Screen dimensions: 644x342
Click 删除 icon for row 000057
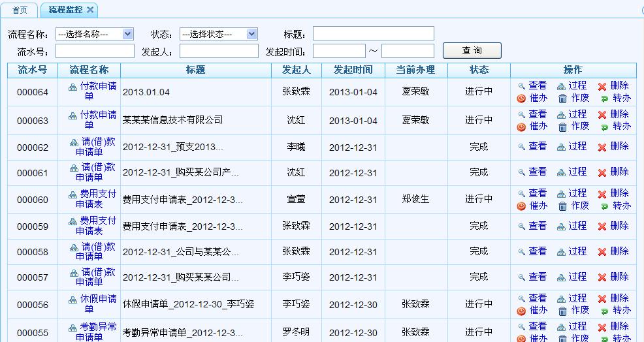(x=602, y=277)
